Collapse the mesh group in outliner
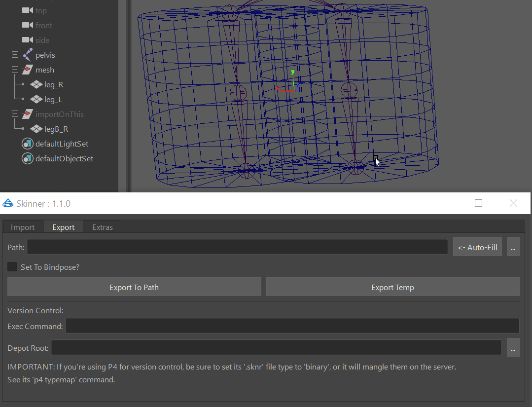Viewport: 532px width, 407px height. tap(15, 69)
